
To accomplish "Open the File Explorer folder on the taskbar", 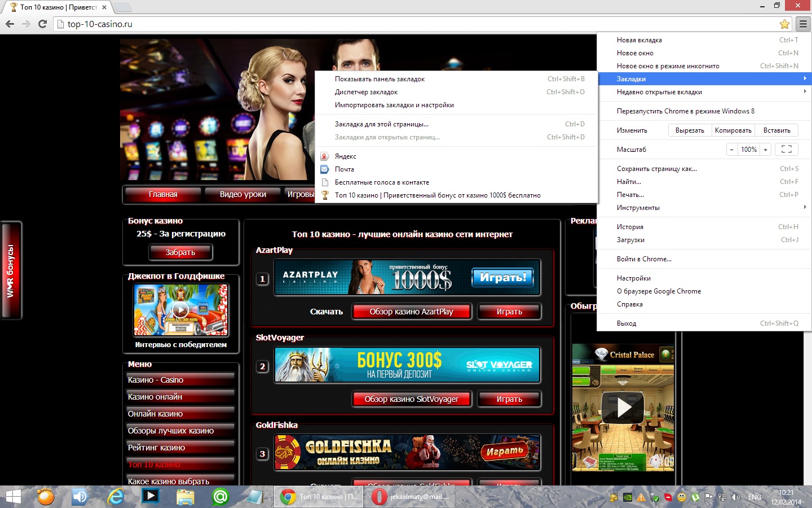I will (185, 497).
